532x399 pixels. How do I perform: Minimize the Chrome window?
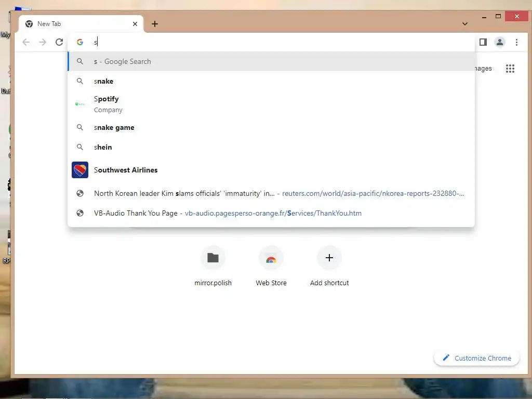(x=484, y=17)
